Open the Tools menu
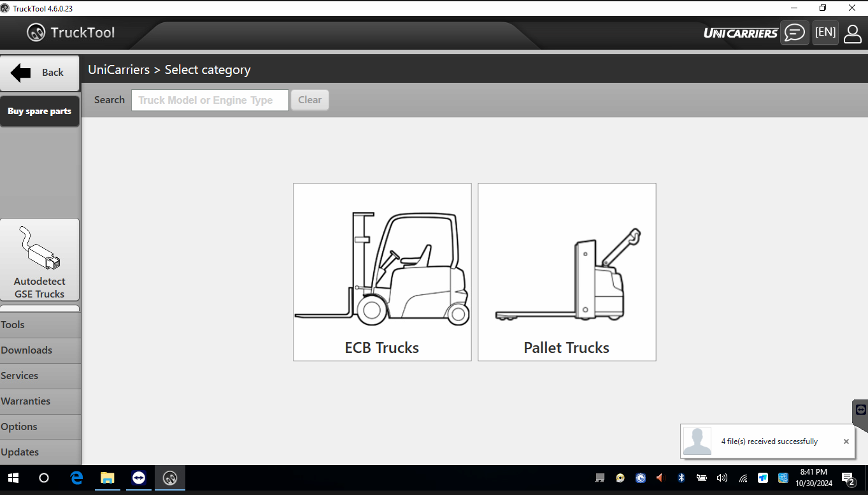The height and width of the screenshot is (495, 868). [x=40, y=325]
